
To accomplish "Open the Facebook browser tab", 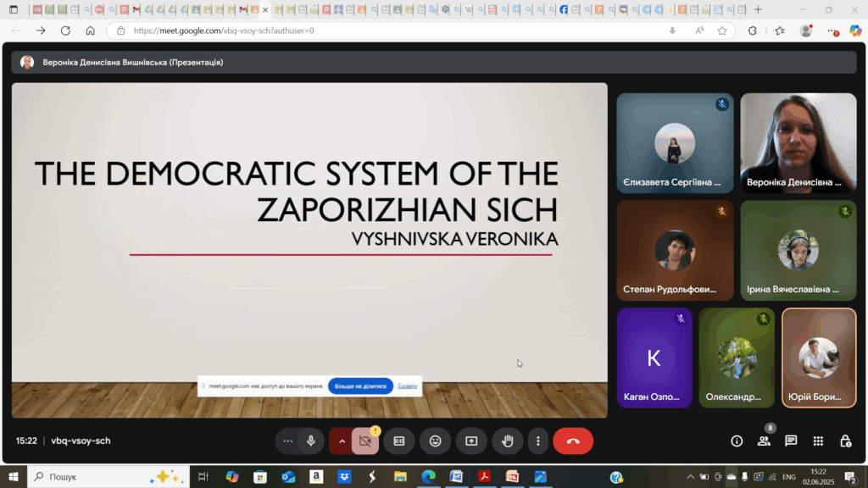I will [x=564, y=9].
